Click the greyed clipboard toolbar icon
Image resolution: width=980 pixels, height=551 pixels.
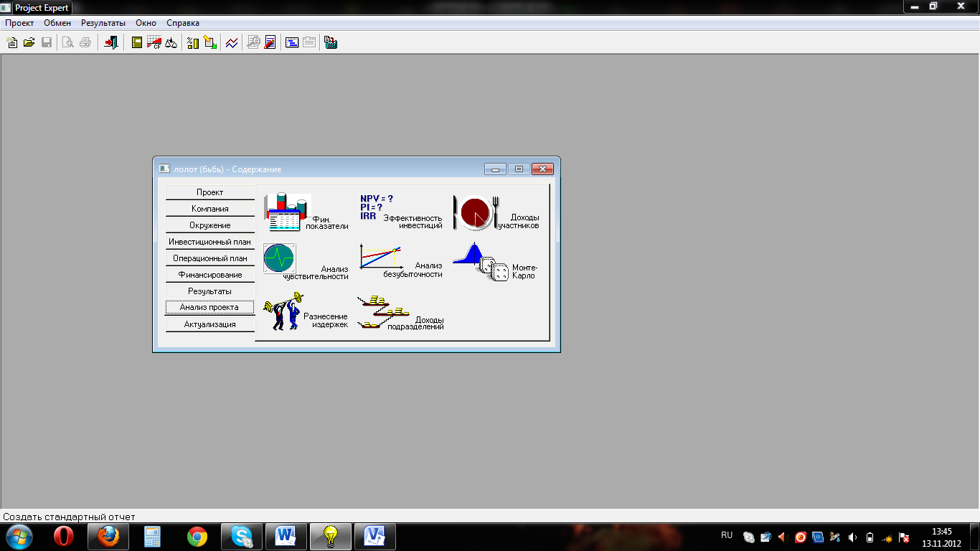pyautogui.click(x=309, y=42)
